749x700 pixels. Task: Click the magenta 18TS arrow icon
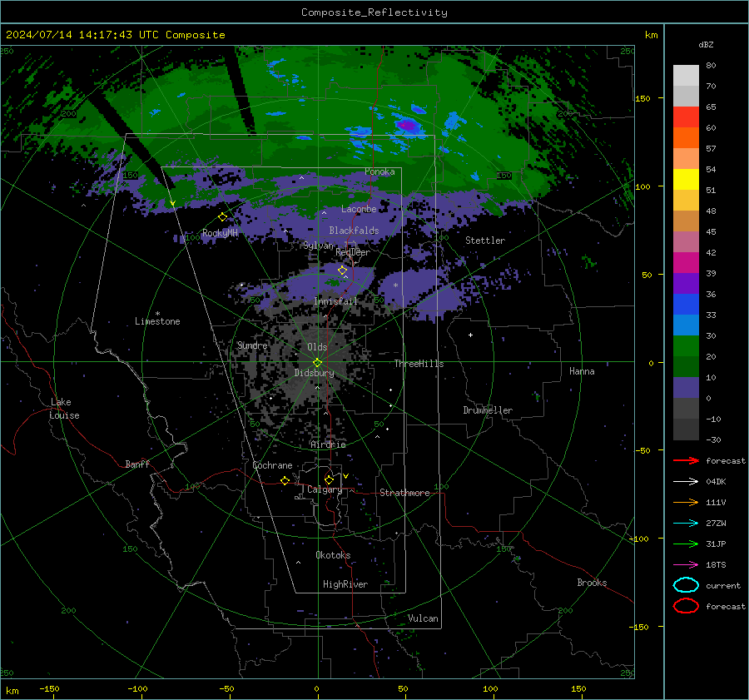click(x=686, y=565)
